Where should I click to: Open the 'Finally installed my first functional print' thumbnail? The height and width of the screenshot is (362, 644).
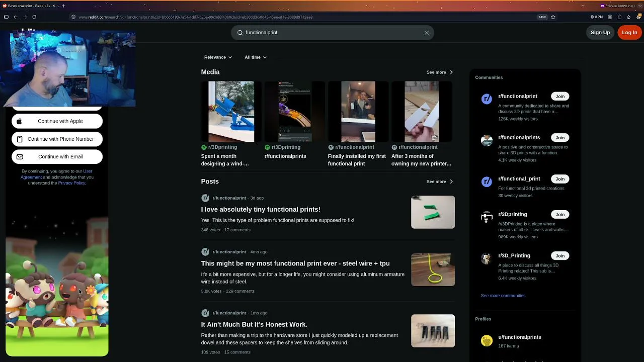click(x=358, y=112)
